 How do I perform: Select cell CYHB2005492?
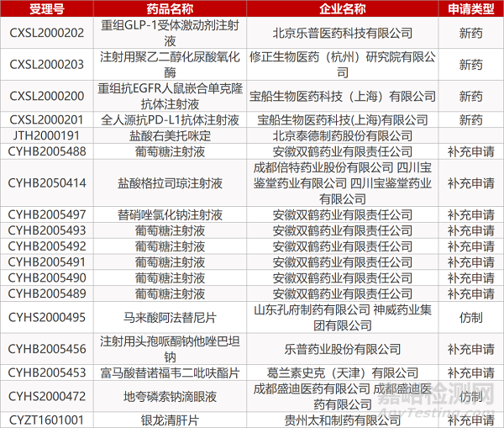pyautogui.click(x=47, y=246)
